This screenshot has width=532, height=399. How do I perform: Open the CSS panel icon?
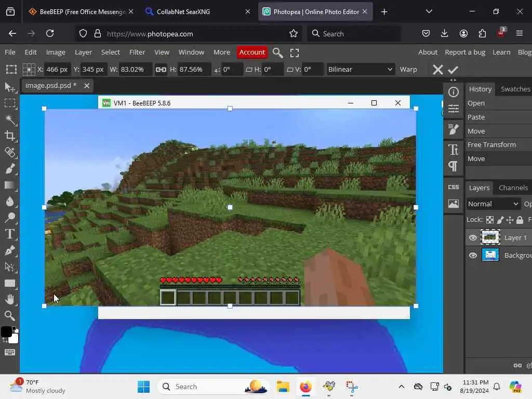pos(453,187)
